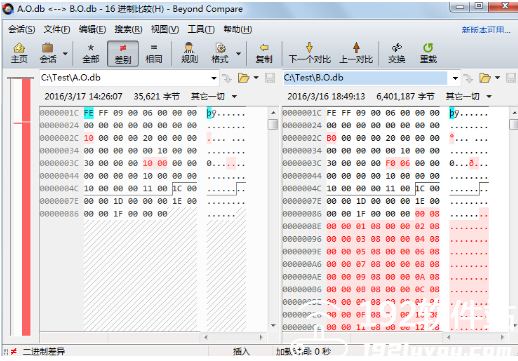The height and width of the screenshot is (361, 518).
Task: Expand the right file path dropdown
Action: [455, 78]
